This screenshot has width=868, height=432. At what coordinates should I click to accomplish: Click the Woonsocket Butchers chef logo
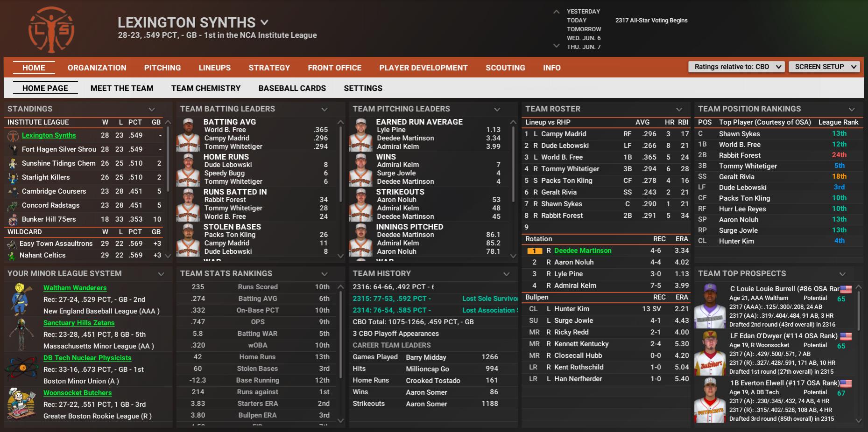tap(21, 404)
